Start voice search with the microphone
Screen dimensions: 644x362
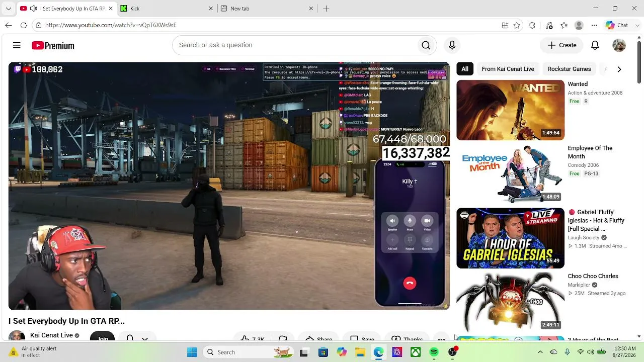click(x=452, y=45)
